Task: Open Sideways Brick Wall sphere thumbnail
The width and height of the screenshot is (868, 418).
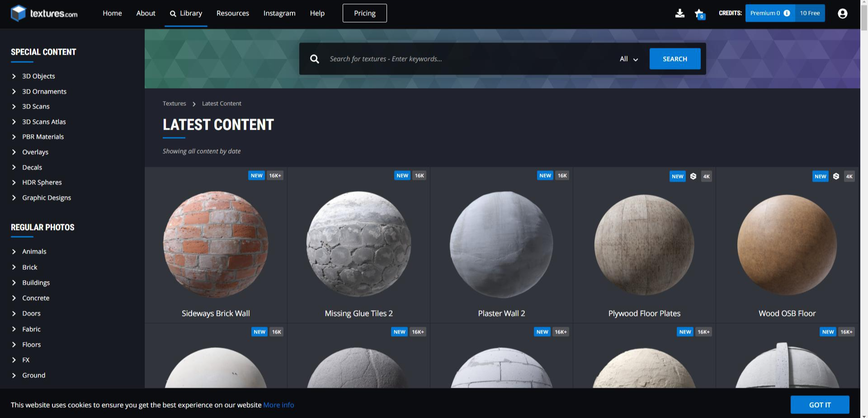Action: (216, 244)
